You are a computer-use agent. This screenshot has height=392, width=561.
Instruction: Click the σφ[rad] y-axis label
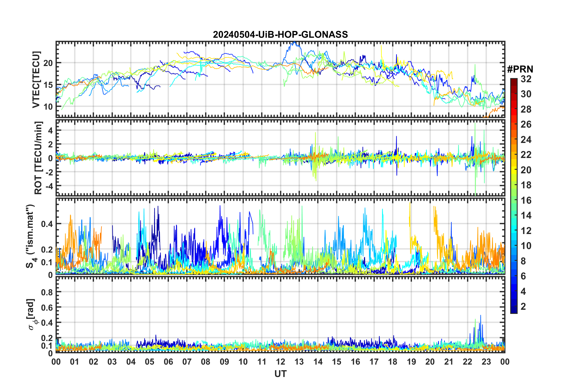pos(31,314)
